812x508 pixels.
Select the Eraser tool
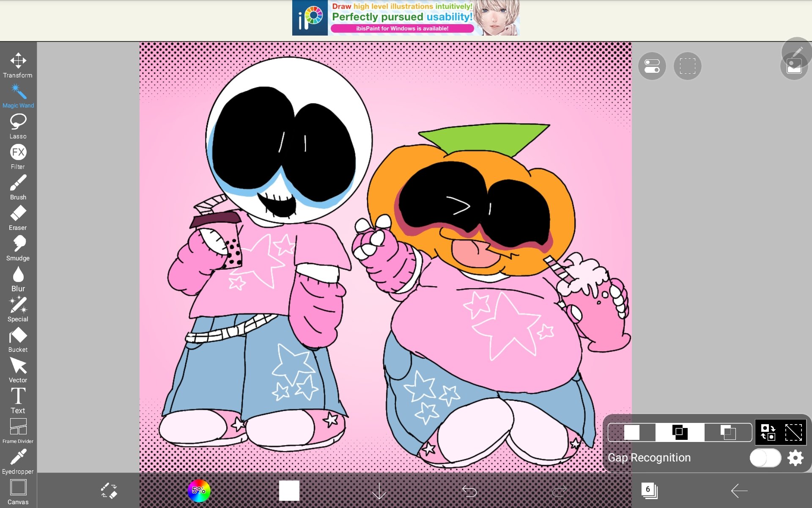coord(18,218)
